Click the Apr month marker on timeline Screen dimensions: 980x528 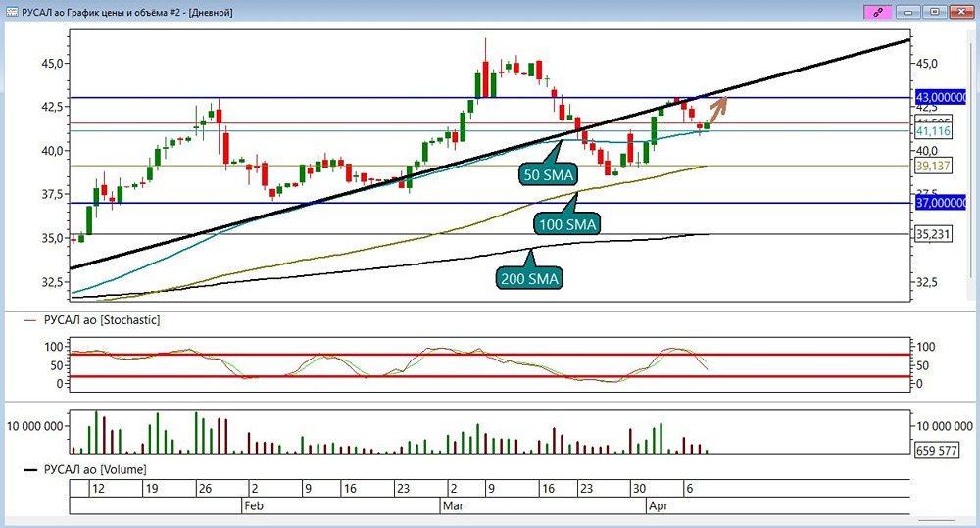(659, 505)
